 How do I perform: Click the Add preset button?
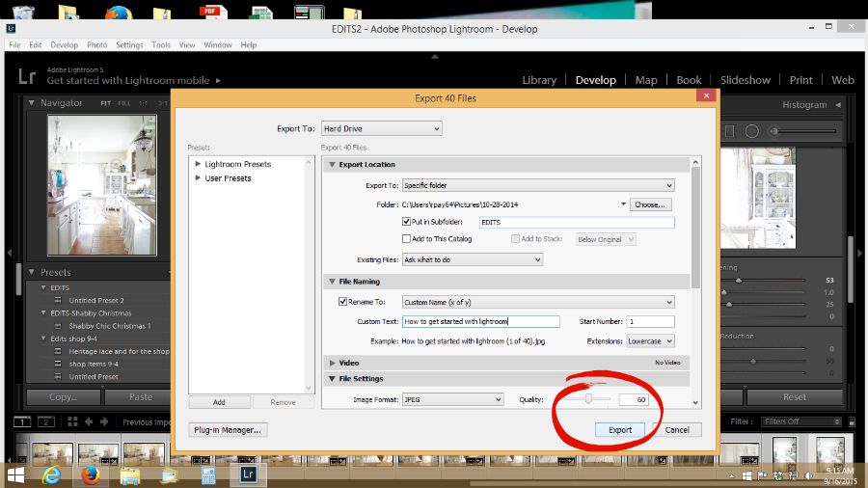click(219, 402)
